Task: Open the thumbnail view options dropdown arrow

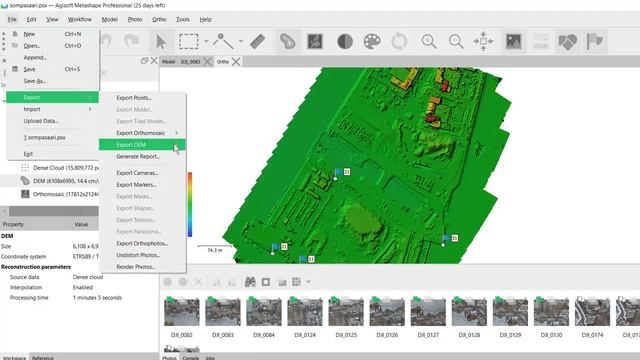Action: coord(308,282)
